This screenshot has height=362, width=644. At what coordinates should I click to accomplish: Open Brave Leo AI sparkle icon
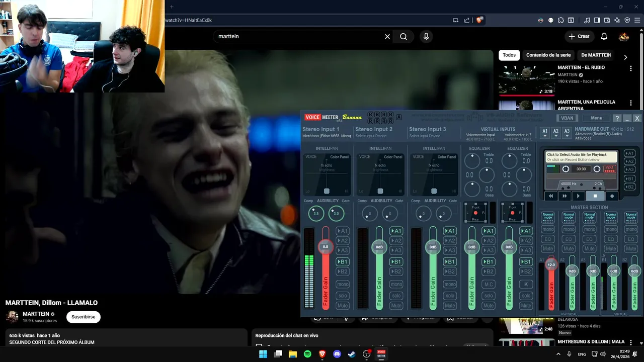617,20
